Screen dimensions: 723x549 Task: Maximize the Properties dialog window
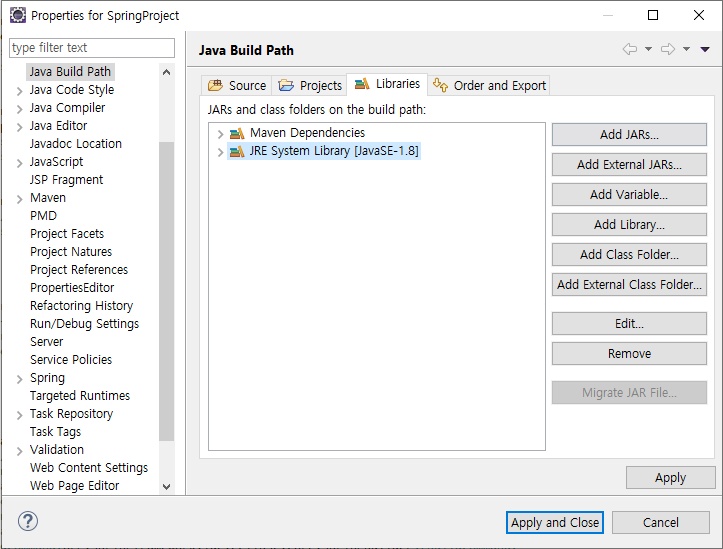653,15
